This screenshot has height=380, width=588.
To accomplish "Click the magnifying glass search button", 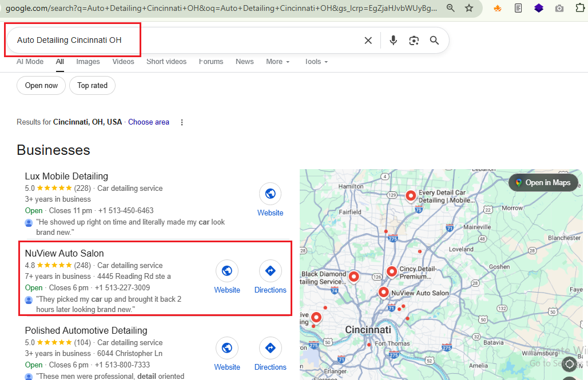I will point(435,41).
